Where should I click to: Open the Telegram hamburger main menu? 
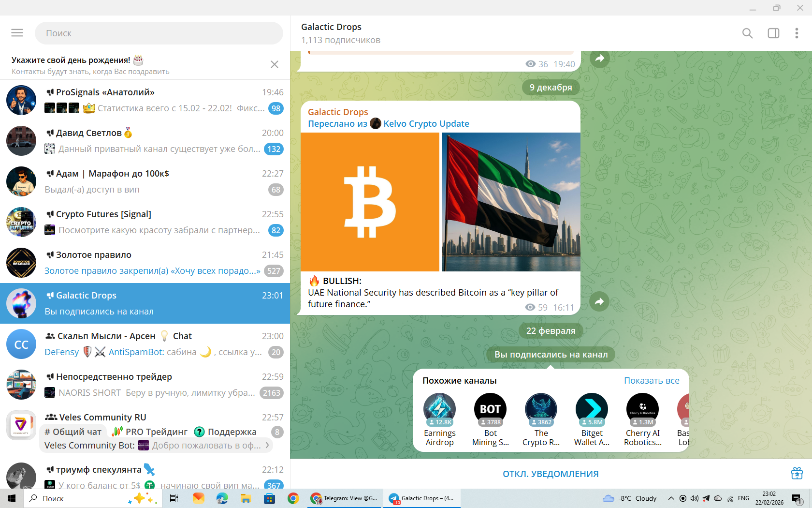click(17, 33)
